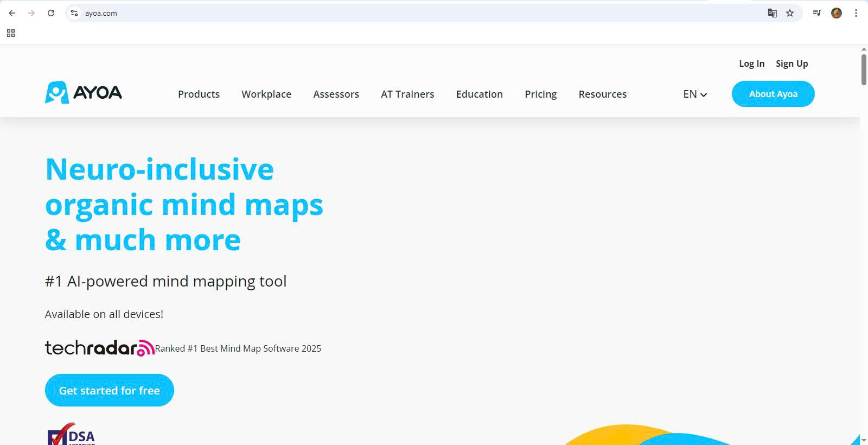Open the site information icon beside the URL
Image resolution: width=868 pixels, height=445 pixels.
point(74,13)
